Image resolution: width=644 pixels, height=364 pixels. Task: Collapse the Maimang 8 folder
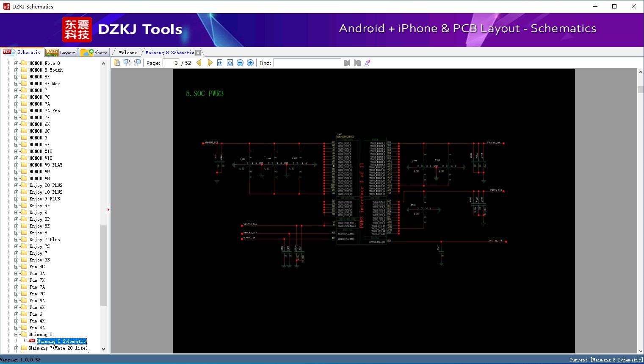17,334
